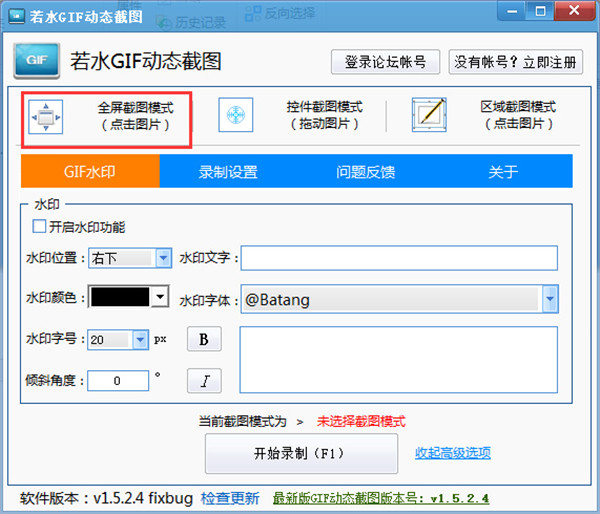Expand the 水印字号 dropdown showing 20
The height and width of the screenshot is (514, 600).
pyautogui.click(x=118, y=339)
